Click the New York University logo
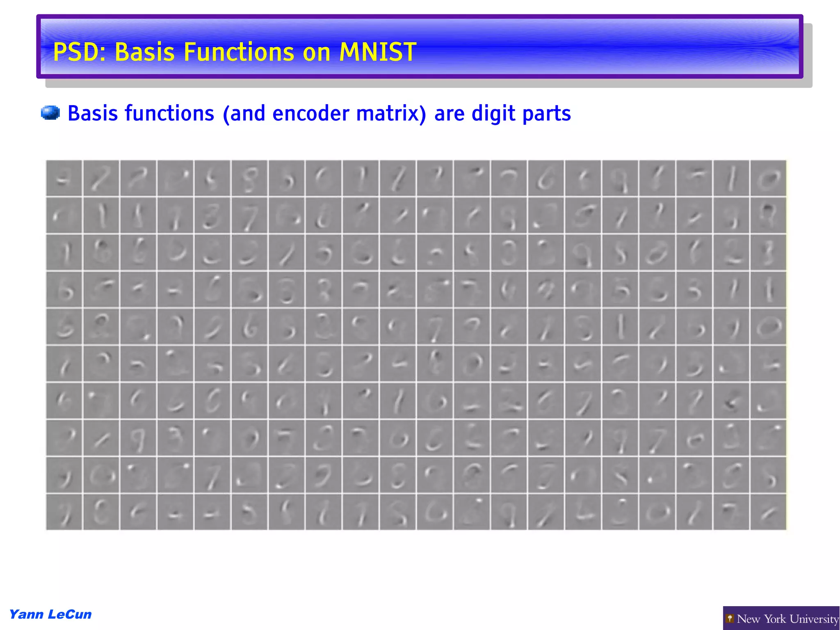Image resolution: width=840 pixels, height=630 pixels. [781, 618]
